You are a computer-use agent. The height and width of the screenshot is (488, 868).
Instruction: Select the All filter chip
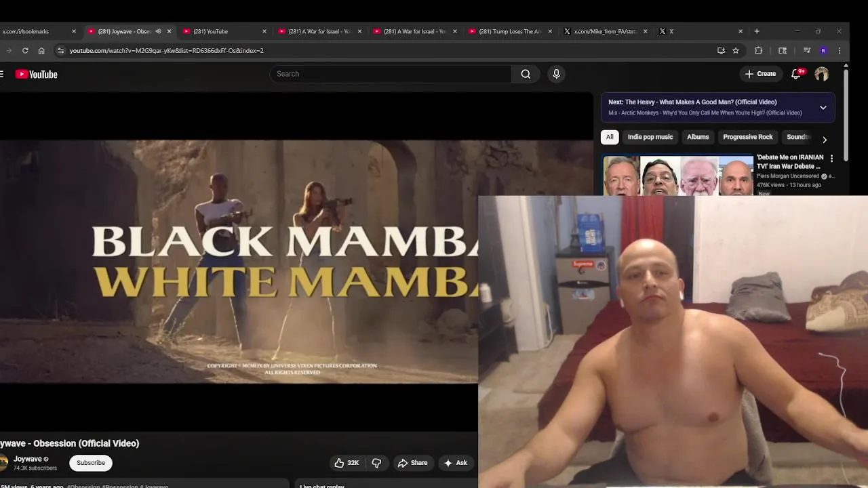(610, 137)
